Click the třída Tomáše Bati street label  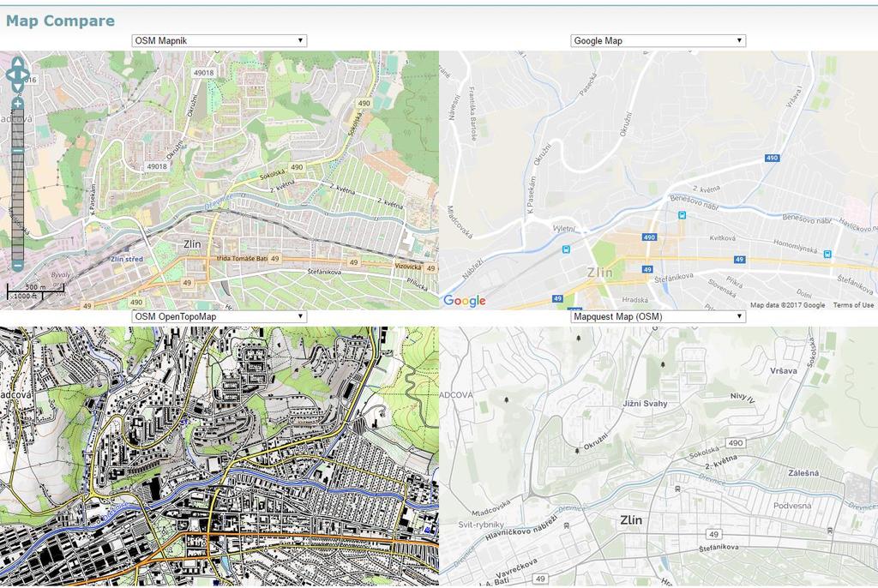click(x=242, y=259)
